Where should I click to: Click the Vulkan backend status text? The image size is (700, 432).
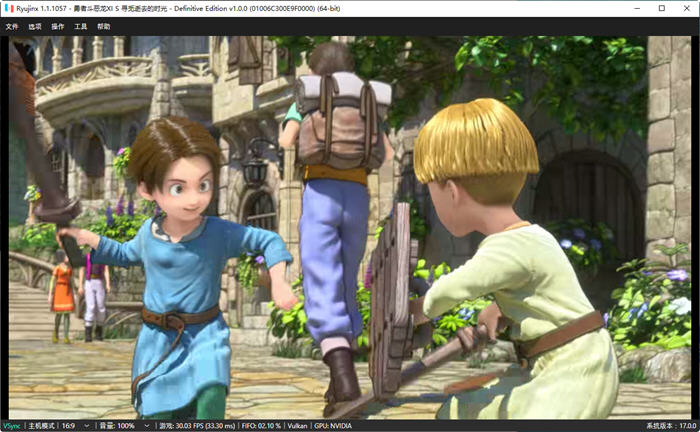[297, 426]
